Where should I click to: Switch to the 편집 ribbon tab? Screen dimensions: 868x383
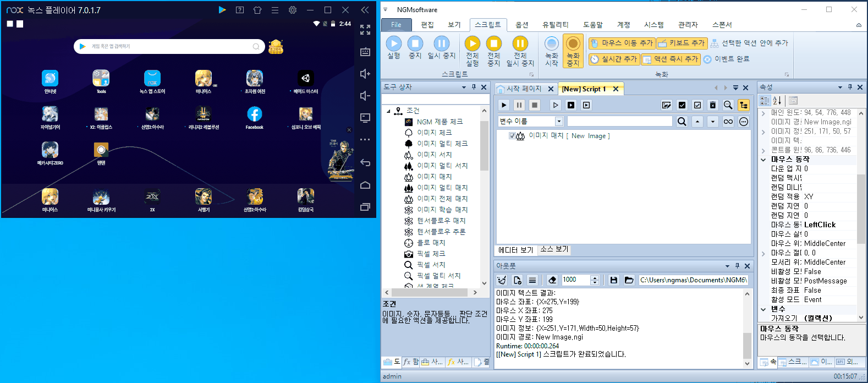point(427,25)
